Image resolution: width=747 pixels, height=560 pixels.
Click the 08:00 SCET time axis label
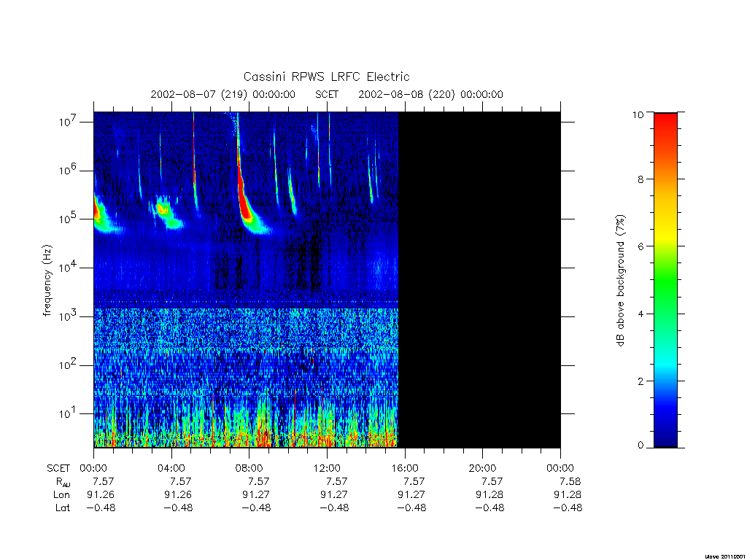click(x=249, y=468)
